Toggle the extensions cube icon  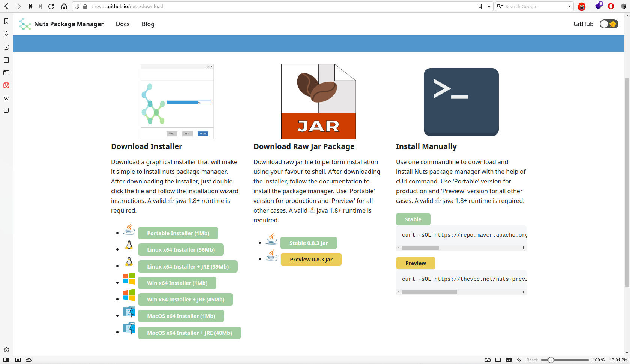tap(624, 6)
